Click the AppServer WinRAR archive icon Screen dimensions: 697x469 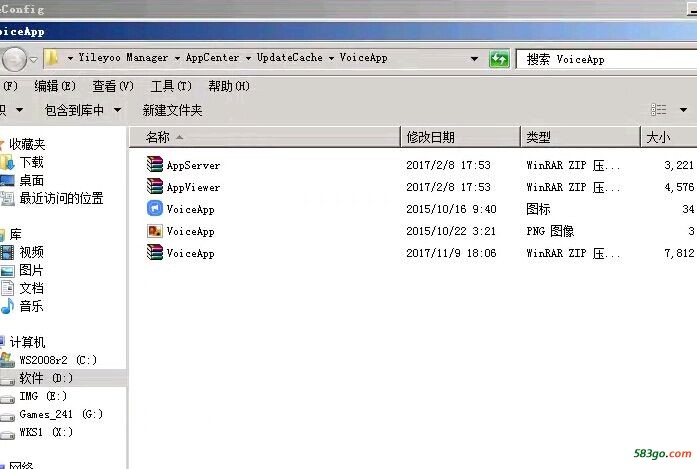(155, 164)
